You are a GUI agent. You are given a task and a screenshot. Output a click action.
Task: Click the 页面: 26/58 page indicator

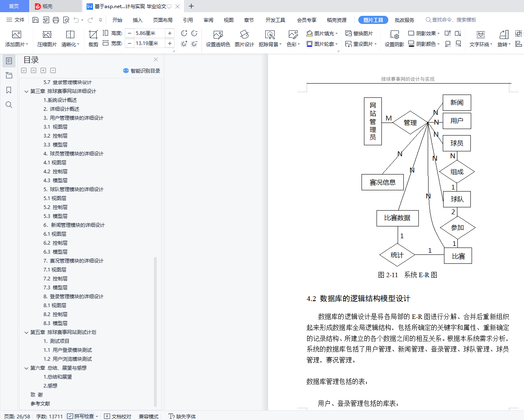click(x=17, y=416)
